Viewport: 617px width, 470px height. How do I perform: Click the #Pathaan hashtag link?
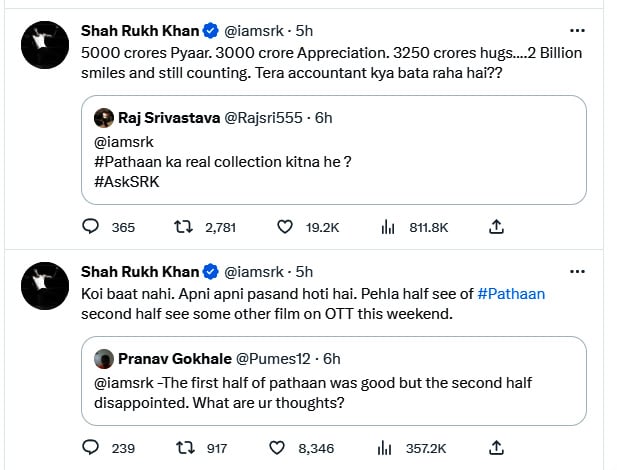point(511,293)
